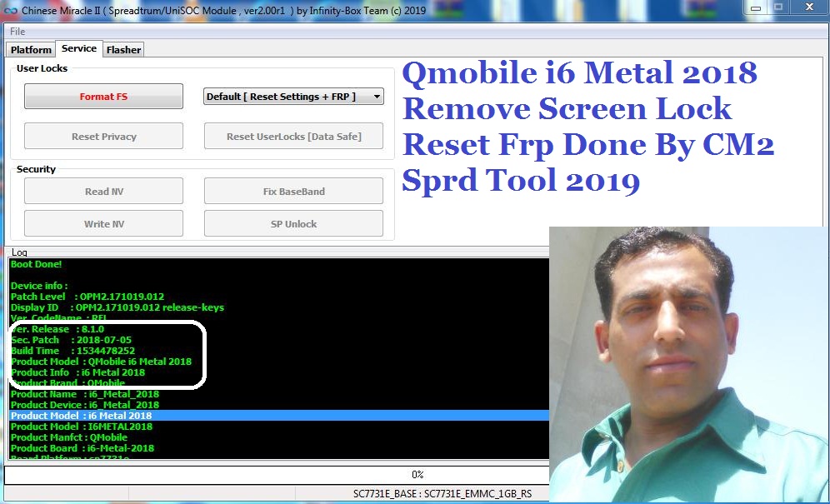Image resolution: width=830 pixels, height=504 pixels.
Task: Click the Read NV button
Action: 103,191
